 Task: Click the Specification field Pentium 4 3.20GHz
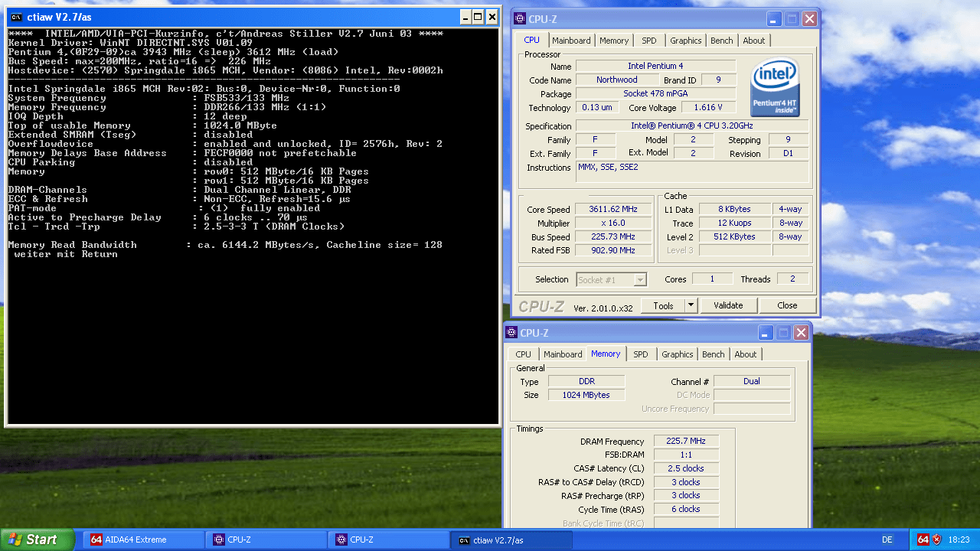tap(692, 126)
